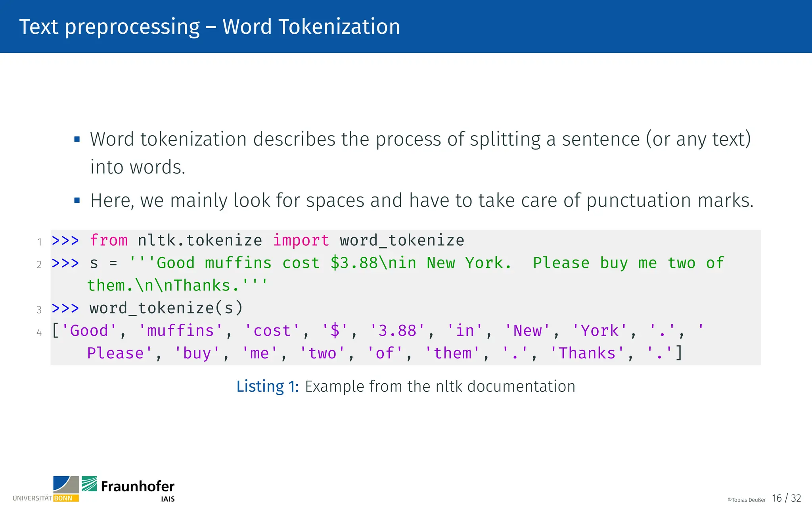The width and height of the screenshot is (812, 508).
Task: Click the 16 / 32 page counter
Action: pyautogui.click(x=786, y=498)
